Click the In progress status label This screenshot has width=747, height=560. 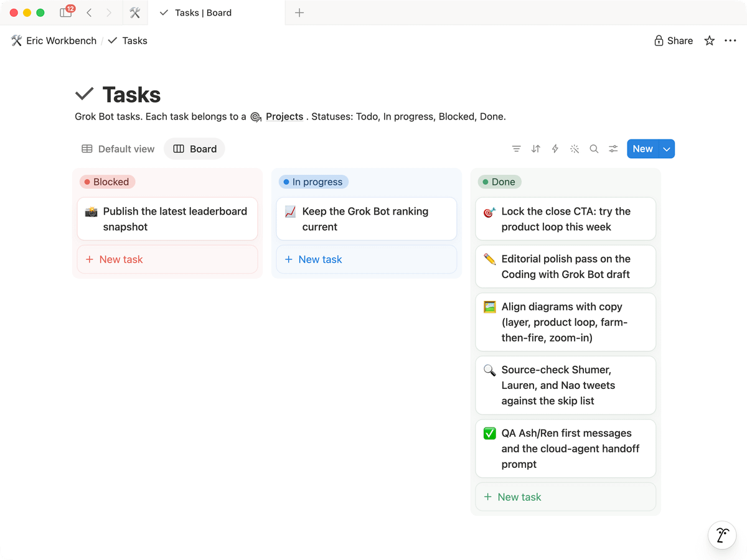tap(313, 182)
